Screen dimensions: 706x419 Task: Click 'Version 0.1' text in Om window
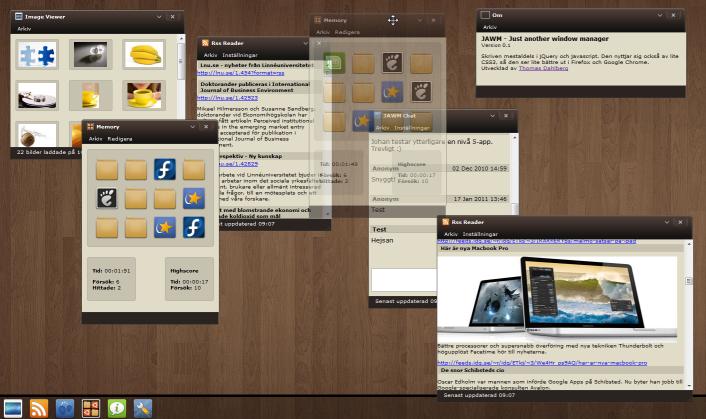point(496,45)
